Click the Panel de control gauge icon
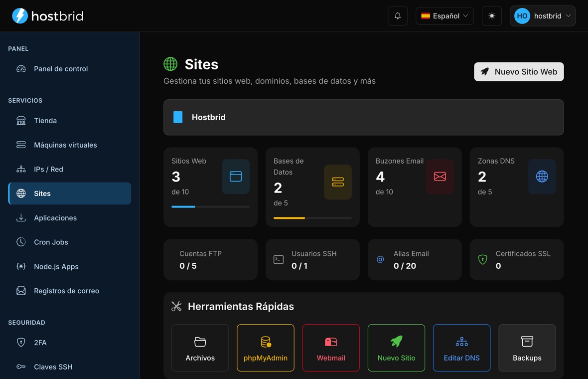Viewport: 588px width, 379px height. click(x=21, y=69)
